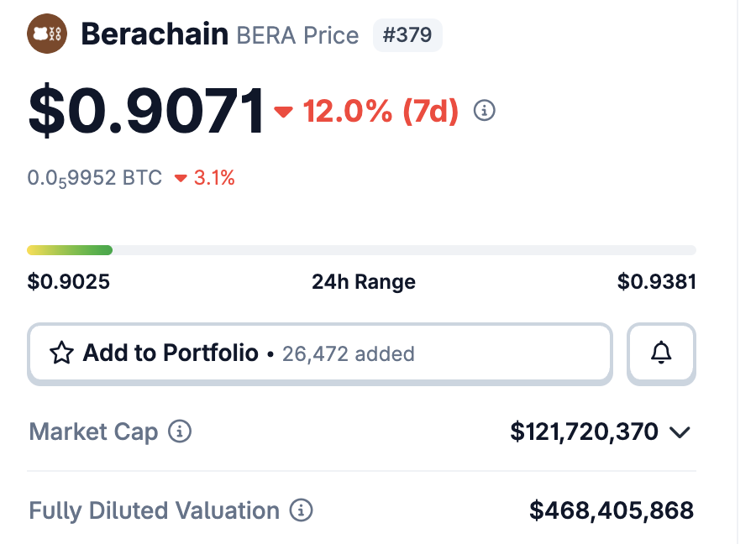Screen dimensions: 756x544
Task: Click the 26,472 added count text
Action: (349, 353)
